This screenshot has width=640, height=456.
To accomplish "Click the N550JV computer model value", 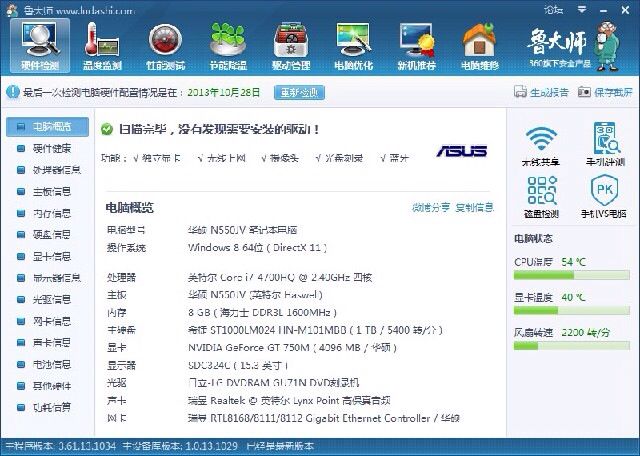I will [242, 230].
